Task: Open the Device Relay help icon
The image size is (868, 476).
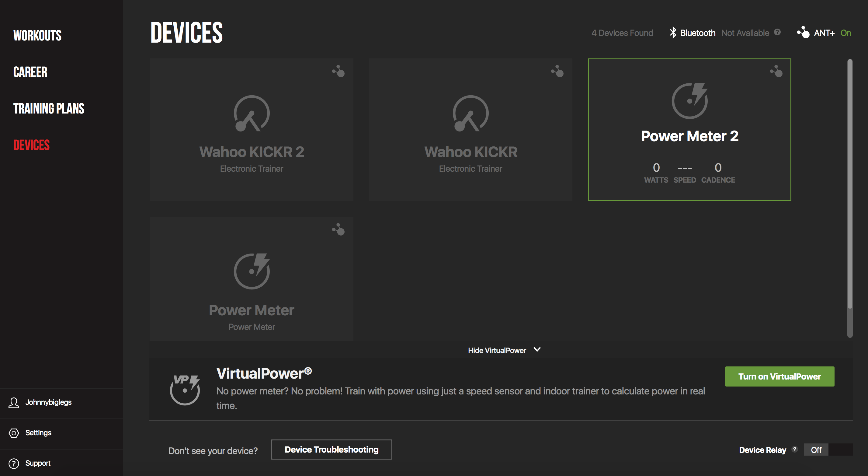Action: (795, 449)
